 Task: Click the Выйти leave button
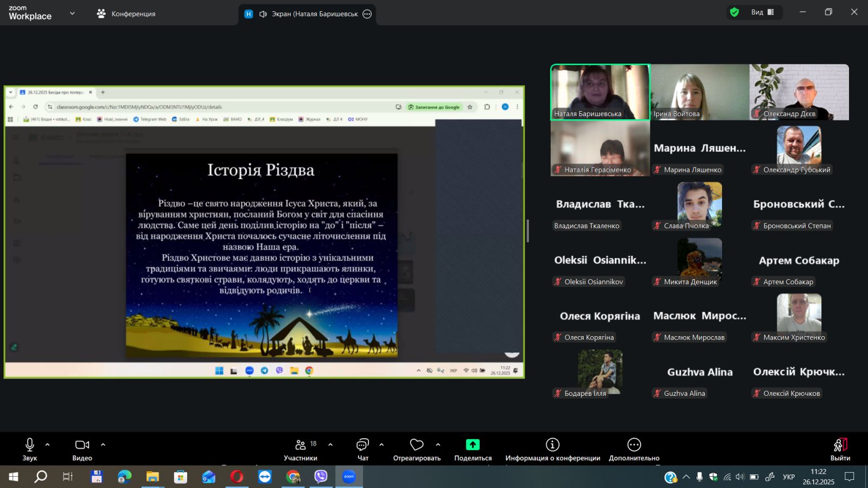840,449
